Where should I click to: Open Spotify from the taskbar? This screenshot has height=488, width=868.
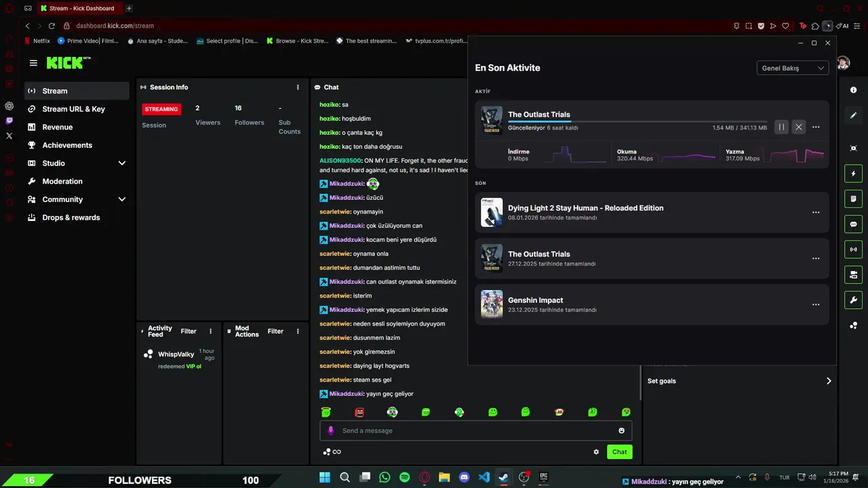coord(405,477)
